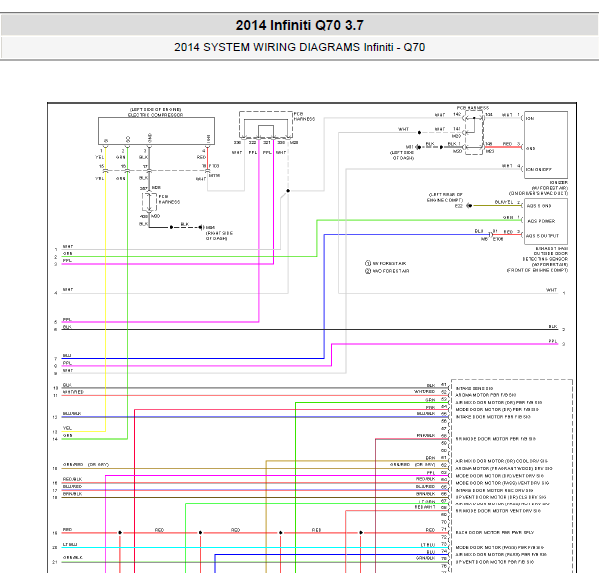Click "LT BLU" label at left reference 20
The height and width of the screenshot is (573, 599).
pos(70,545)
